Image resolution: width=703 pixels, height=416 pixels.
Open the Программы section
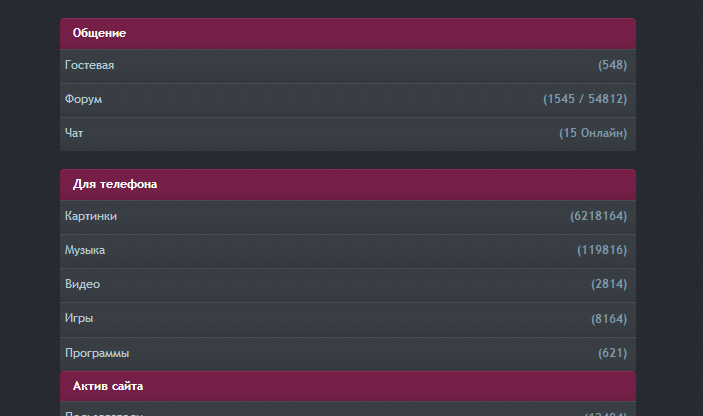(97, 353)
